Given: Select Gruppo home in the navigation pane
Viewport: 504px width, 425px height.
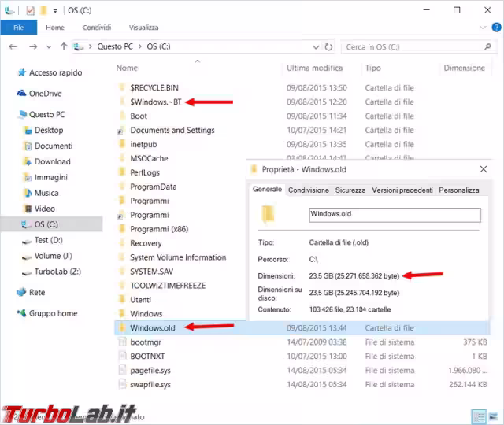Looking at the screenshot, I should tap(53, 313).
